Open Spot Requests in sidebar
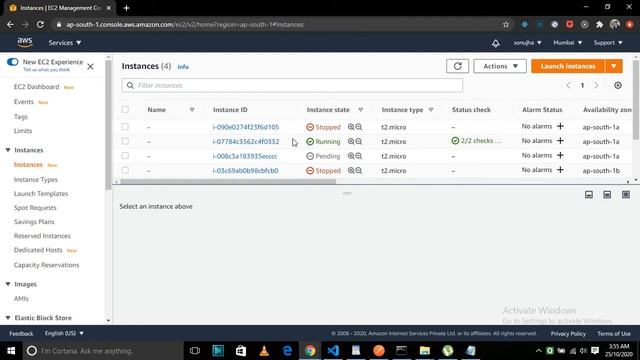 point(35,208)
